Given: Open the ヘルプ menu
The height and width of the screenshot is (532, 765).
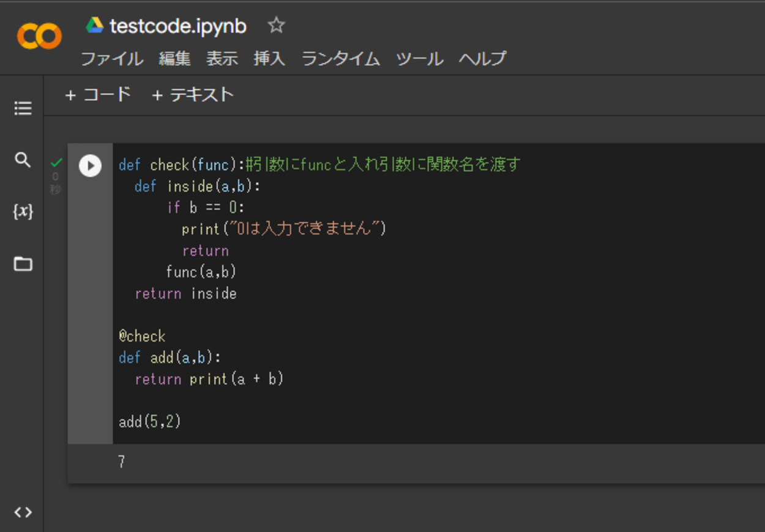Looking at the screenshot, I should 482,59.
